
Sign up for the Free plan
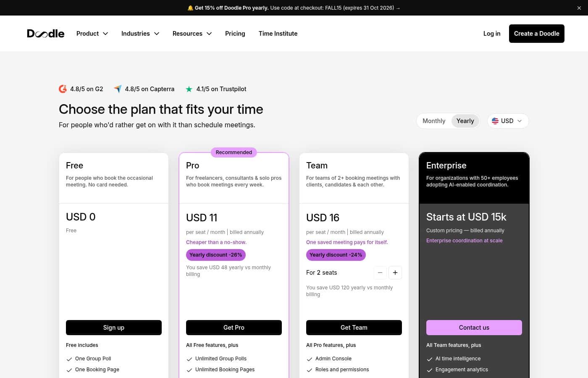(x=114, y=328)
